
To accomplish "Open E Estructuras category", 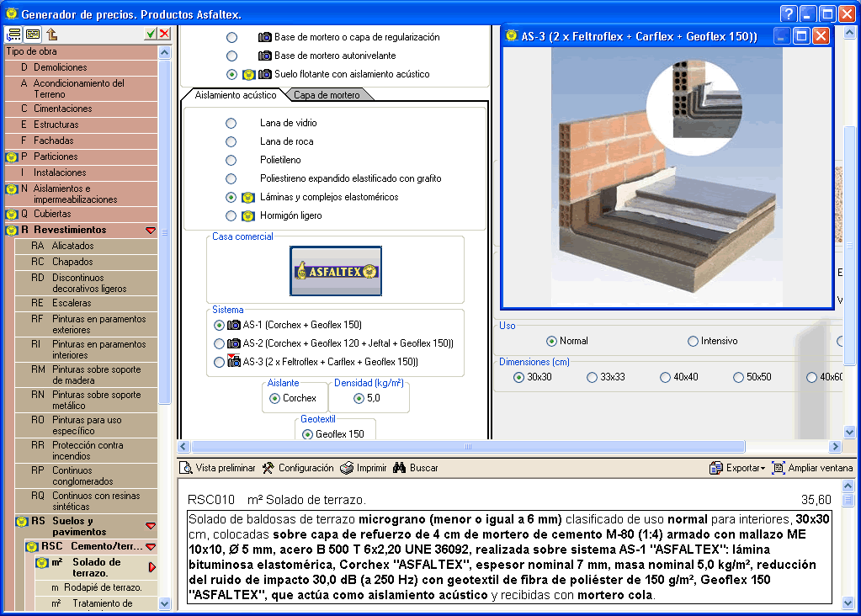I will [82, 125].
